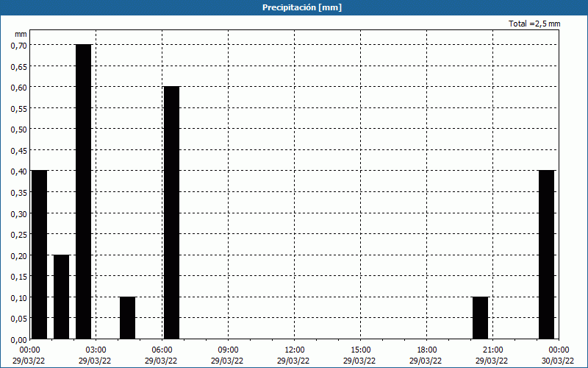Image resolution: width=588 pixels, height=368 pixels.
Task: Click the 0,70 y-axis label
Action: 19,46
